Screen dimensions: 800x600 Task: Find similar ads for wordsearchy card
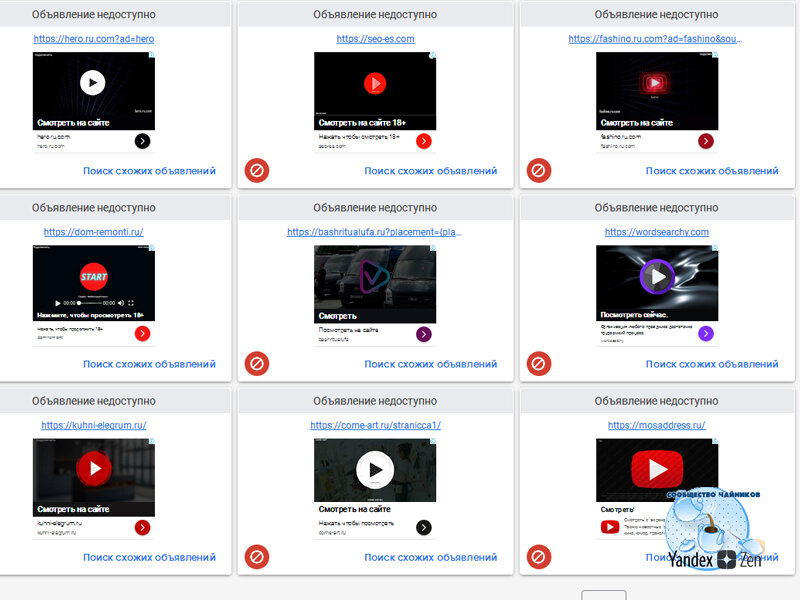point(712,364)
